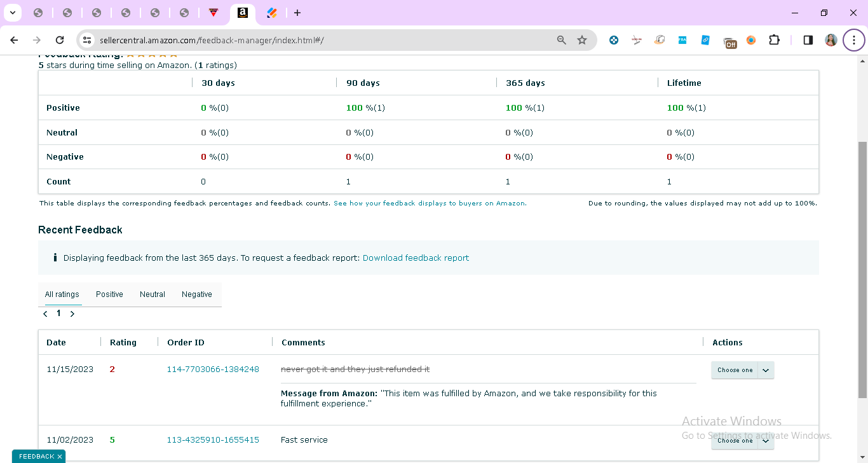Click the struck-through 'never got it' comment
This screenshot has height=463, width=868.
[x=355, y=370]
